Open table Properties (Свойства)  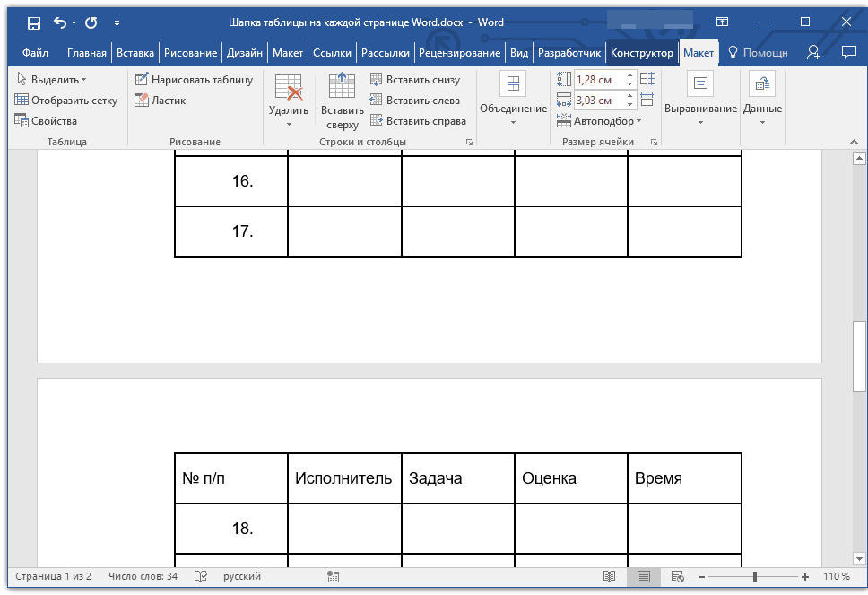47,121
